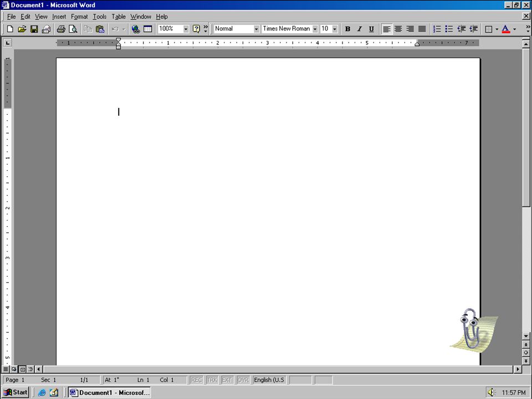Click the Windows Start button

tap(16, 392)
